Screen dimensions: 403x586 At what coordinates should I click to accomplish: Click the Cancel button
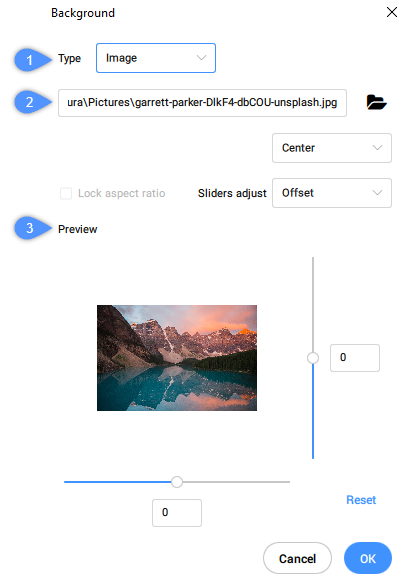[297, 558]
